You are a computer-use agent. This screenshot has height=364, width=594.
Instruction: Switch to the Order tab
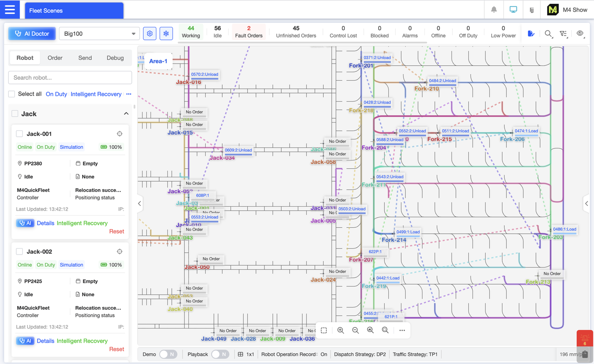[x=55, y=57]
